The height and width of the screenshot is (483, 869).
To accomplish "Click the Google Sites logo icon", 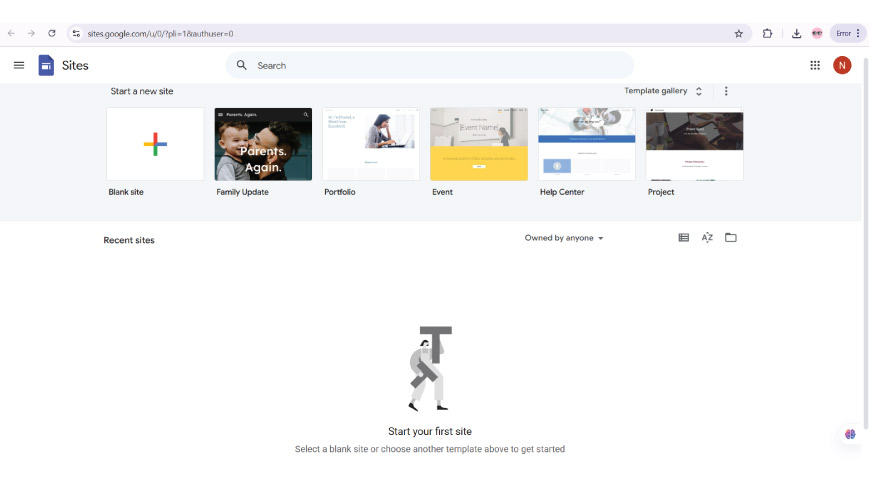I will 46,65.
